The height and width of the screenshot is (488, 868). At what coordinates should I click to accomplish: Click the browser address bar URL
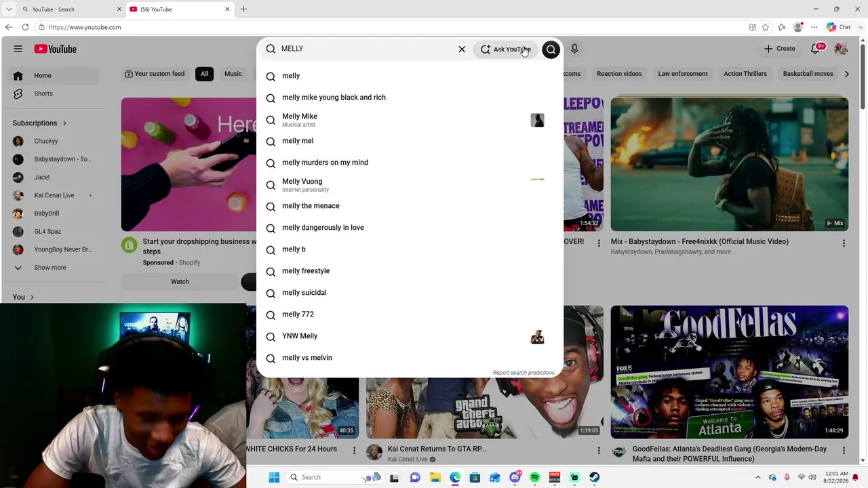pos(85,27)
